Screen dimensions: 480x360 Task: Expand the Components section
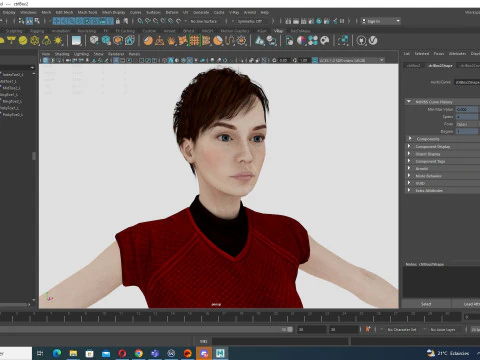point(409,138)
